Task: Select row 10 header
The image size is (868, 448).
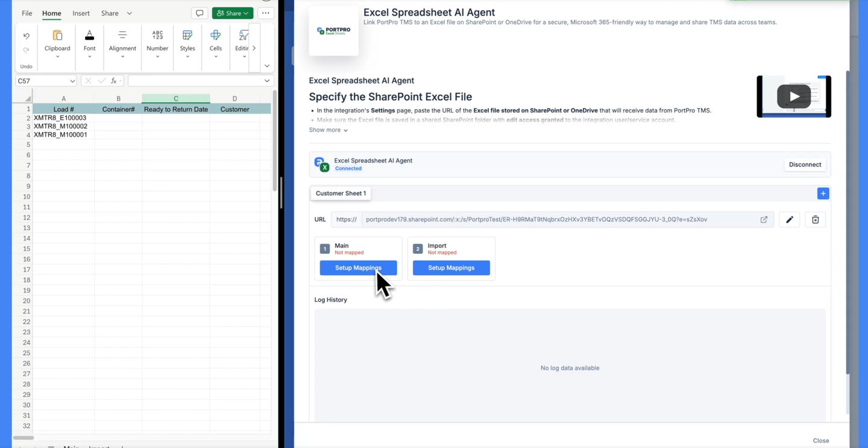Action: [x=27, y=197]
